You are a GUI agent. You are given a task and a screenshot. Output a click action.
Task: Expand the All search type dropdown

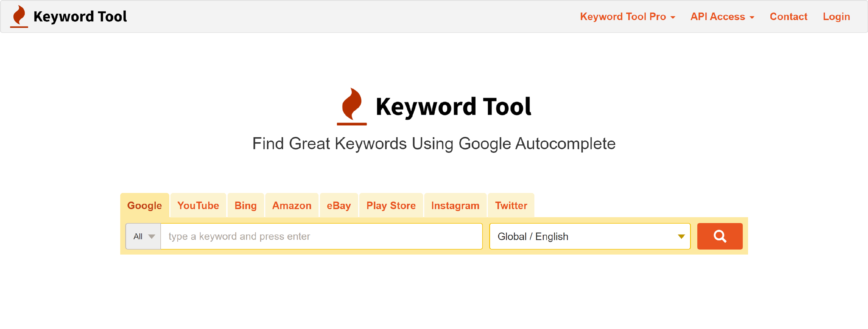click(143, 236)
